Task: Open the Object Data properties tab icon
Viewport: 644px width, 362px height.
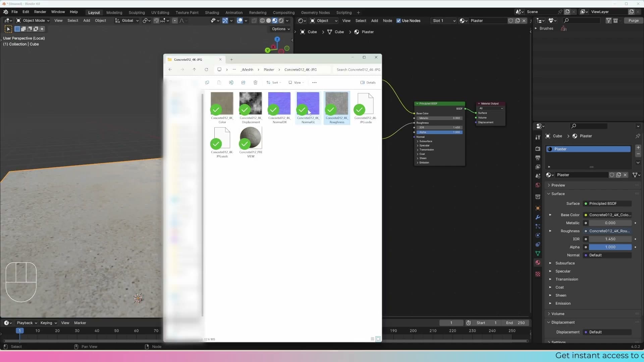Action: point(538,253)
